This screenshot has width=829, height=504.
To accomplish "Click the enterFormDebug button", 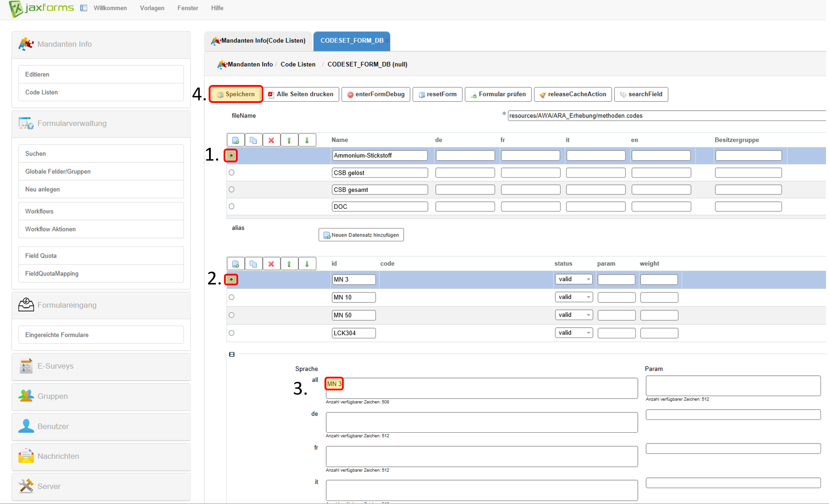I will (x=376, y=94).
